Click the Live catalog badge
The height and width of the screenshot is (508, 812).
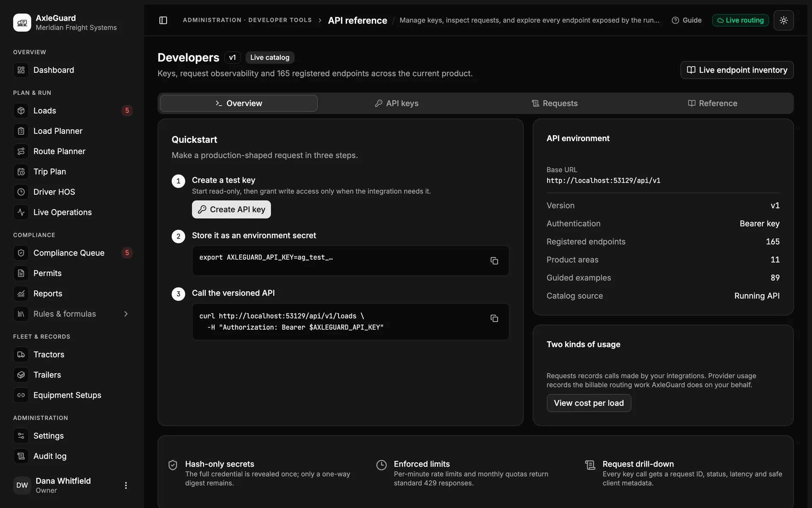click(270, 57)
